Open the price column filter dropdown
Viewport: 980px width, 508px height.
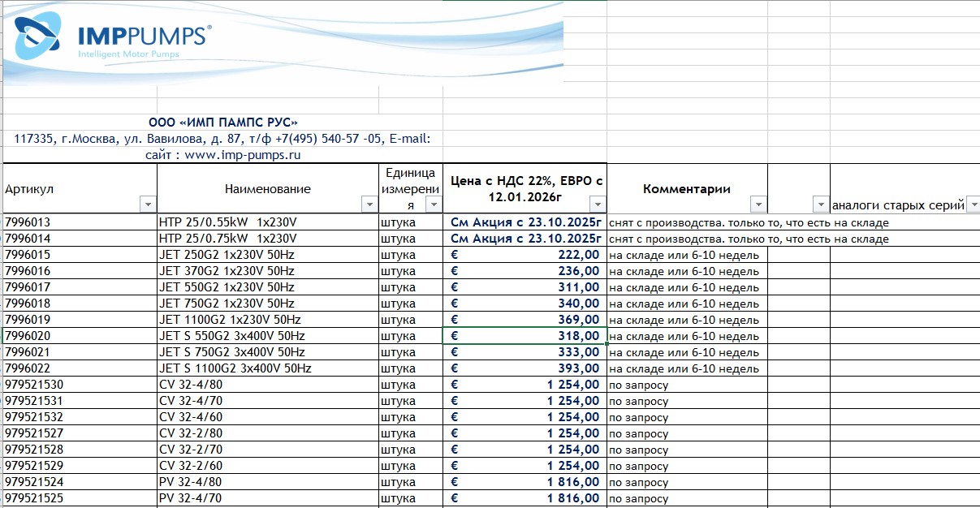(598, 204)
